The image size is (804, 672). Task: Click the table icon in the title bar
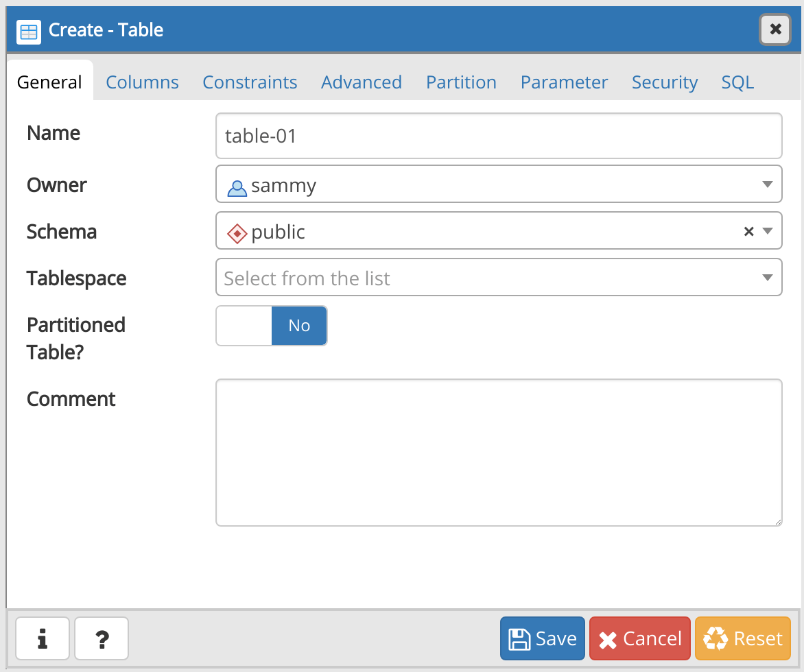click(x=28, y=32)
